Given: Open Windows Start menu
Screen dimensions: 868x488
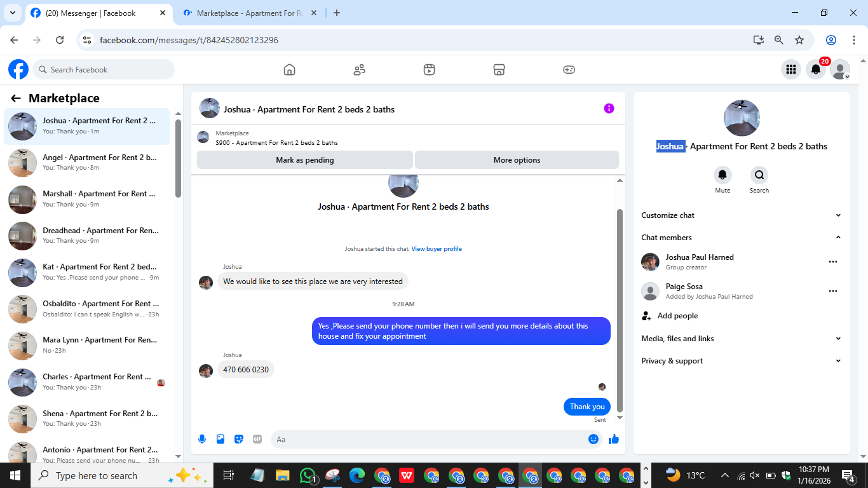Looking at the screenshot, I should (x=15, y=475).
